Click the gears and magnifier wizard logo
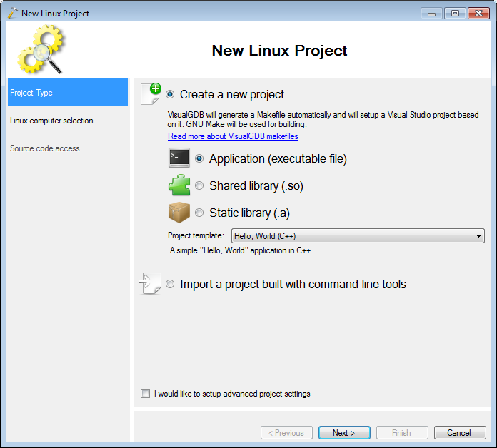Viewport: 497px width, 448px height. [41, 49]
